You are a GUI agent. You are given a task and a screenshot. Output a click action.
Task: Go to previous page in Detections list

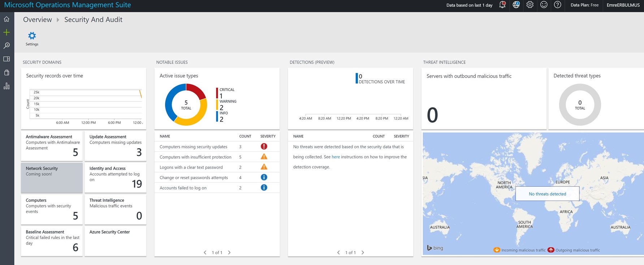coord(338,252)
